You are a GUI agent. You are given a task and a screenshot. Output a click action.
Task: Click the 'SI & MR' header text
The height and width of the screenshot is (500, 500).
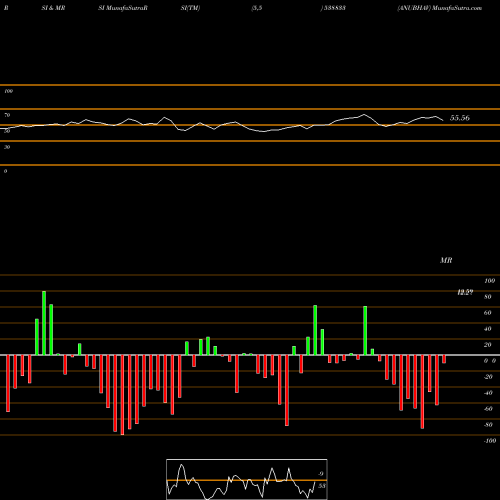tap(53, 8)
